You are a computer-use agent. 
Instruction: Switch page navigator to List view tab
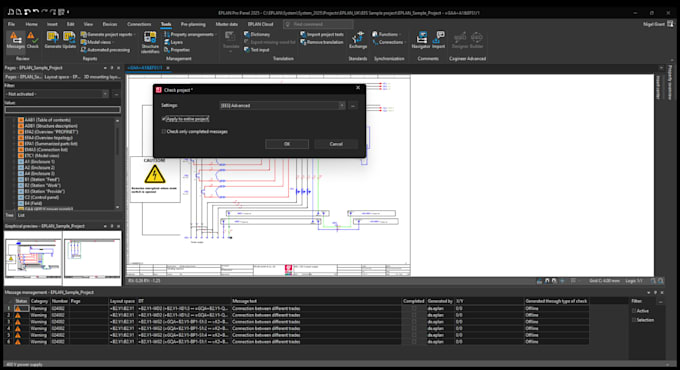pyautogui.click(x=21, y=215)
